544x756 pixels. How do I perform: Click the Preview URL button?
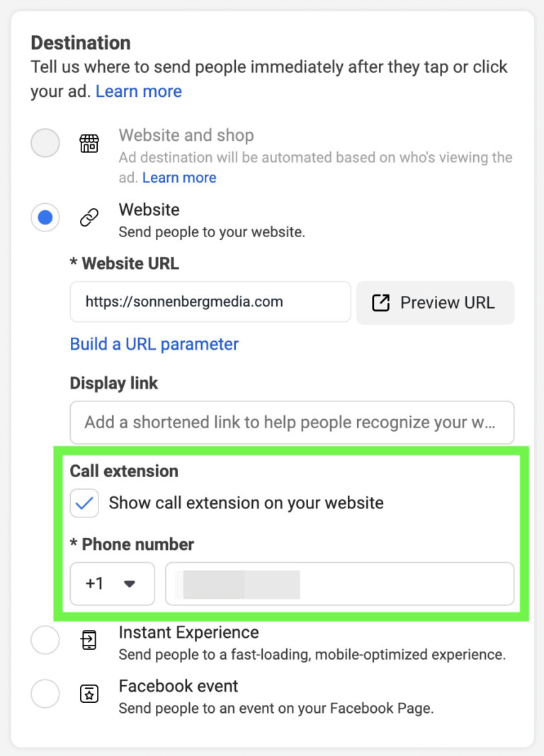pos(435,302)
